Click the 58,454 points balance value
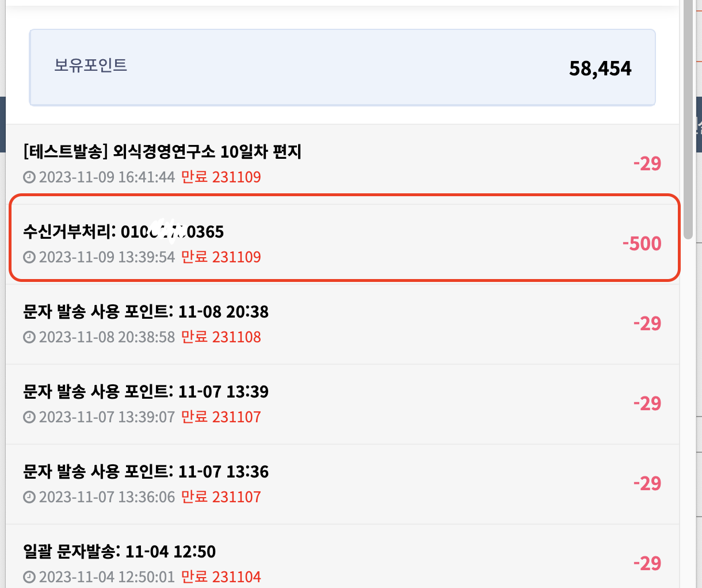 600,68
